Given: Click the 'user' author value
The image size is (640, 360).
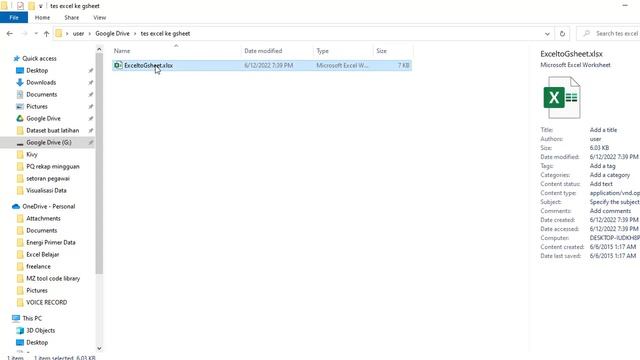Looking at the screenshot, I should (x=595, y=139).
